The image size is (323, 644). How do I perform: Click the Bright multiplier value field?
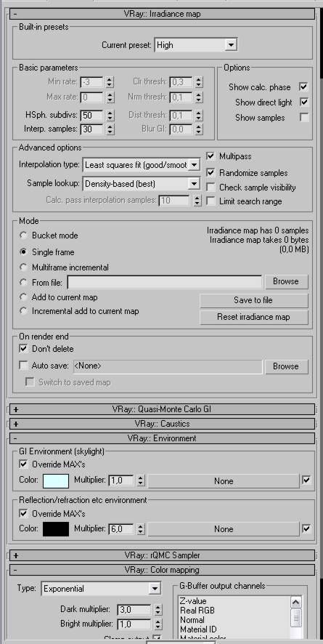(134, 624)
